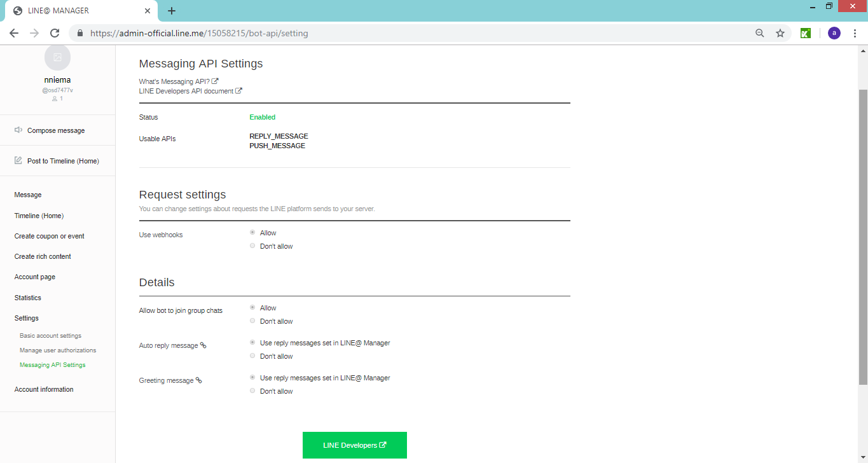This screenshot has width=868, height=463.
Task: Open the Message menu item
Action: pyautogui.click(x=28, y=195)
